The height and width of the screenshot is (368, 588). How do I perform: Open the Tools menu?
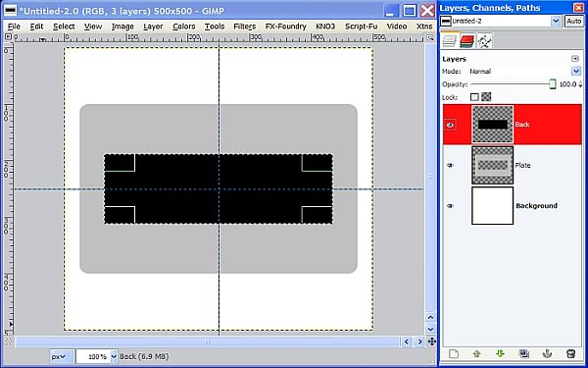pyautogui.click(x=215, y=26)
